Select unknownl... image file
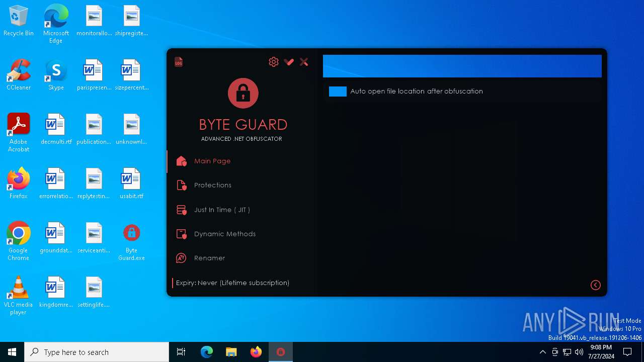 (131, 130)
